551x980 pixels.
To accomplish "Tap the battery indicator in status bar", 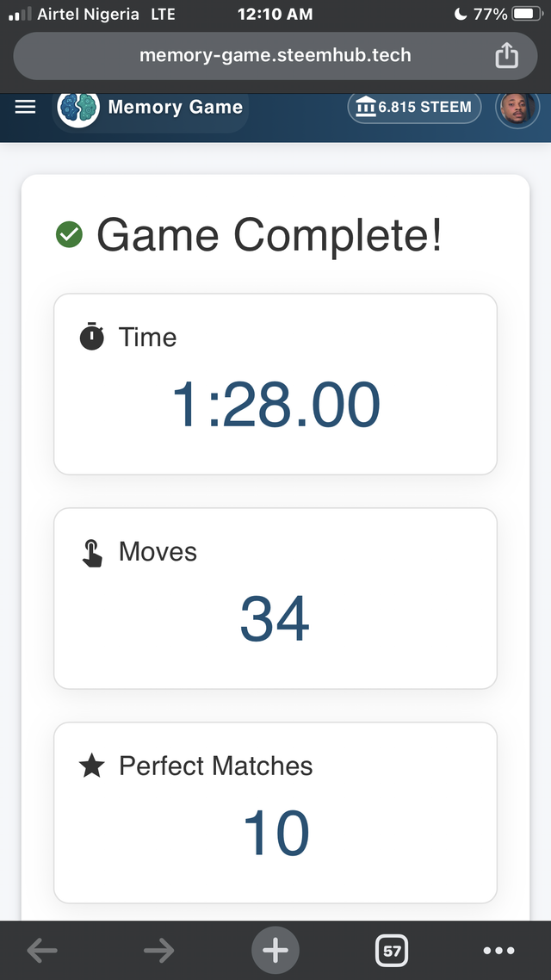I will click(526, 14).
